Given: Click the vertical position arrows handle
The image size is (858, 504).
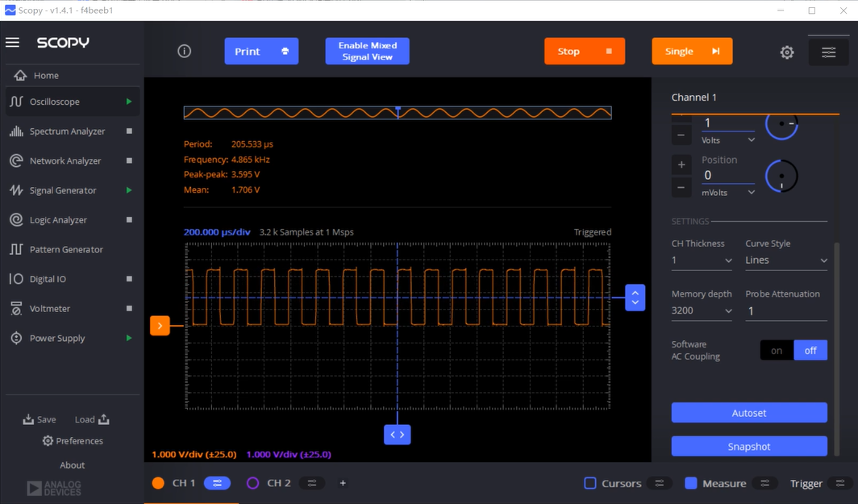Looking at the screenshot, I should tap(635, 298).
